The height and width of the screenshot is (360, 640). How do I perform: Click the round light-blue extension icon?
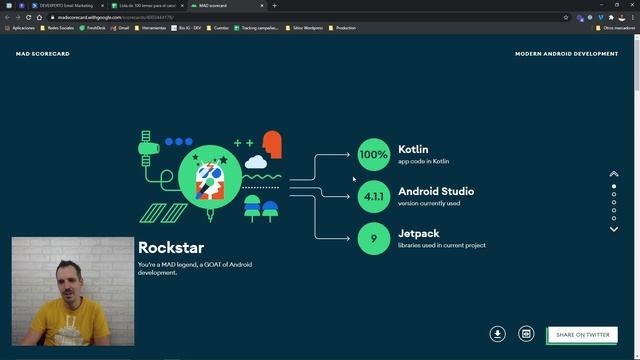coord(590,18)
